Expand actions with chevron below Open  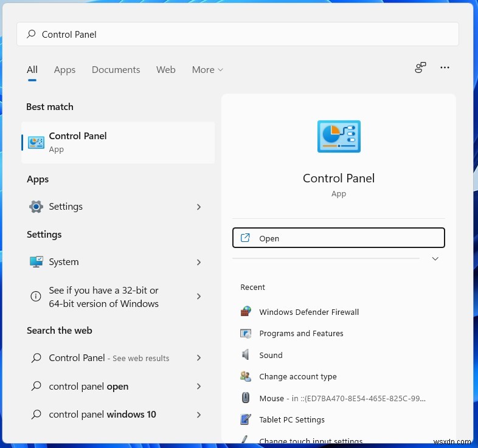click(435, 259)
